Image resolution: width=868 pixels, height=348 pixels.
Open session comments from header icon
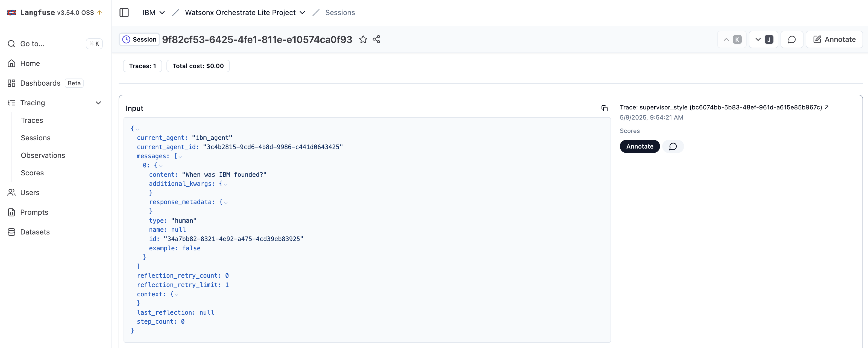tap(792, 39)
